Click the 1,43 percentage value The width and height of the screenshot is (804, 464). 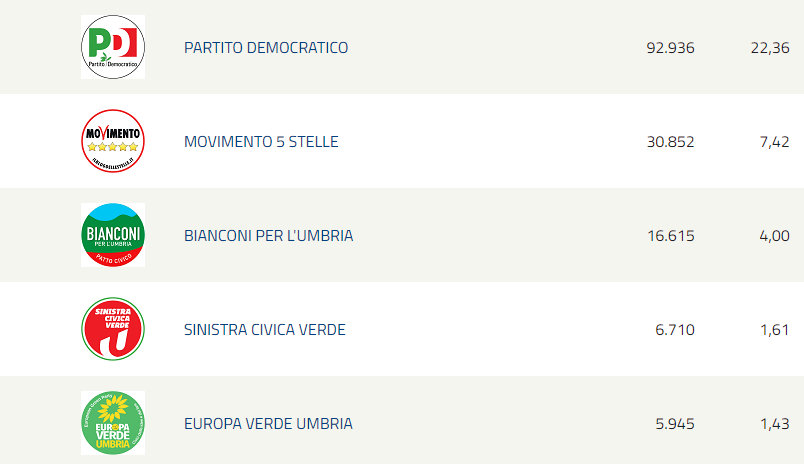pos(774,424)
